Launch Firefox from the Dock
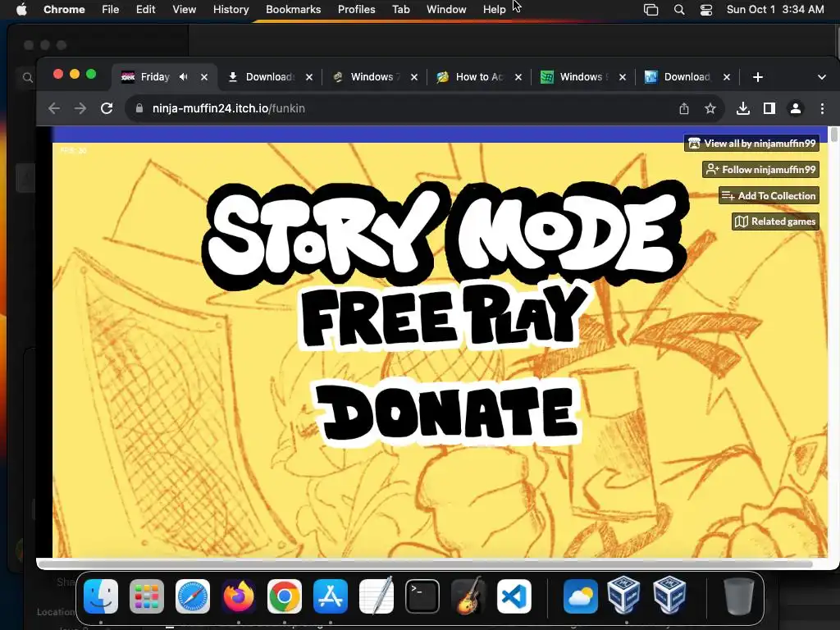The height and width of the screenshot is (630, 840). click(239, 596)
